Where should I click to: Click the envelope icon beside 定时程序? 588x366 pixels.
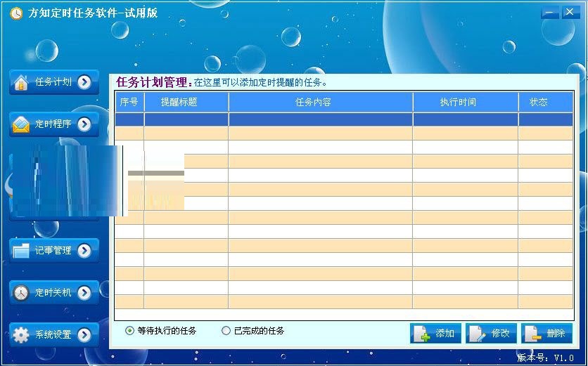[21, 124]
